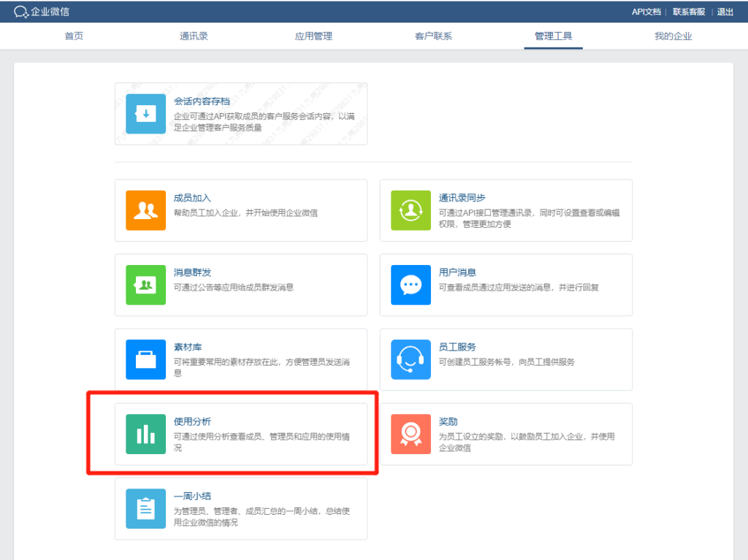This screenshot has width=748, height=560.
Task: Click the 通讯录同步 card description text
Action: [x=529, y=218]
